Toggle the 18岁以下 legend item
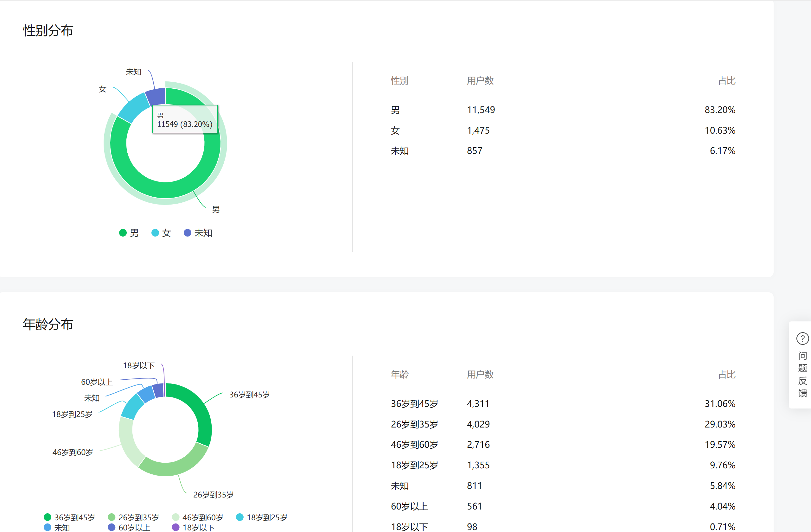Viewport: 811px width, 532px height. coord(193,527)
